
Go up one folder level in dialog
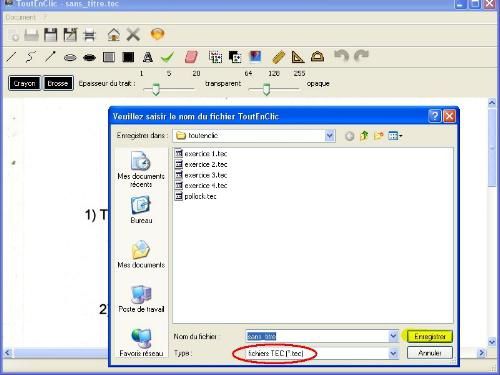click(364, 136)
